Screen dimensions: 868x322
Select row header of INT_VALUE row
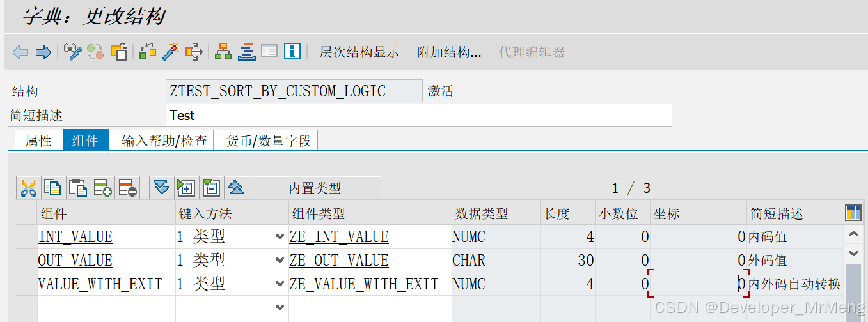point(26,237)
